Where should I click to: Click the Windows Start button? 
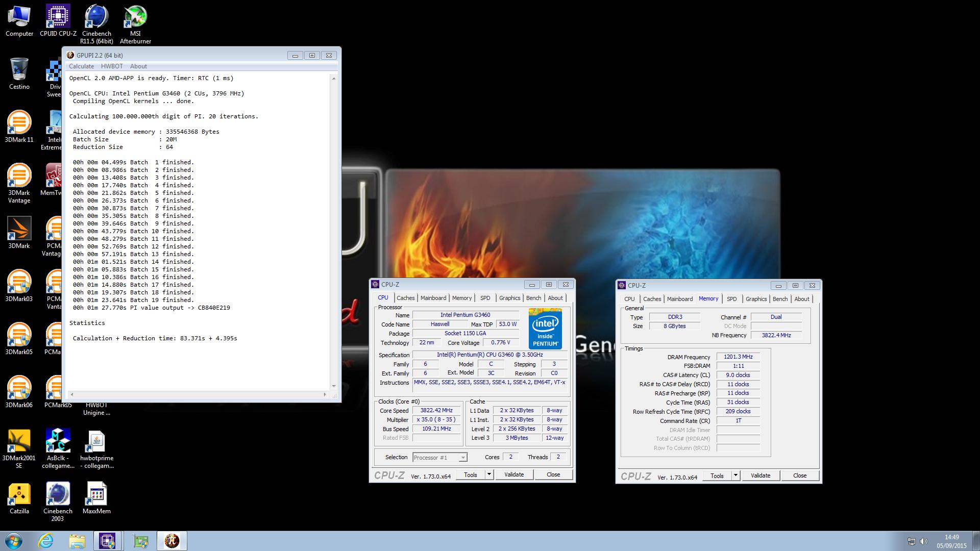pyautogui.click(x=13, y=541)
